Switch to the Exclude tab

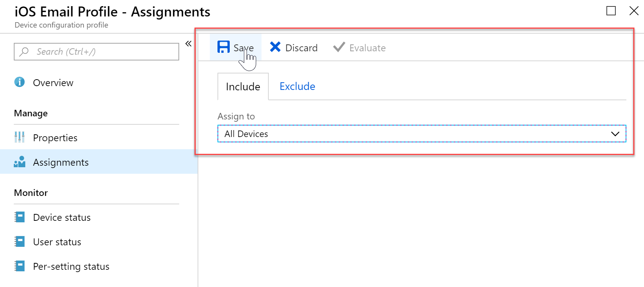tap(297, 86)
